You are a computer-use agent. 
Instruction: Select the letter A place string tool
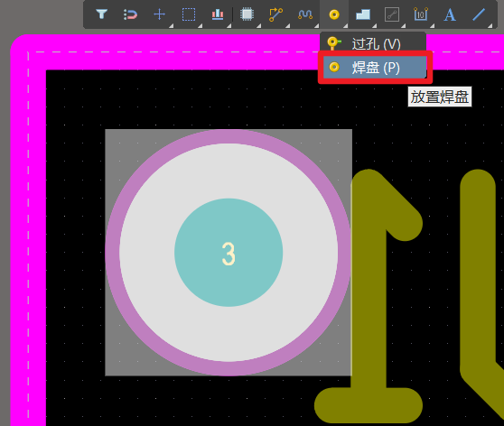pos(450,14)
